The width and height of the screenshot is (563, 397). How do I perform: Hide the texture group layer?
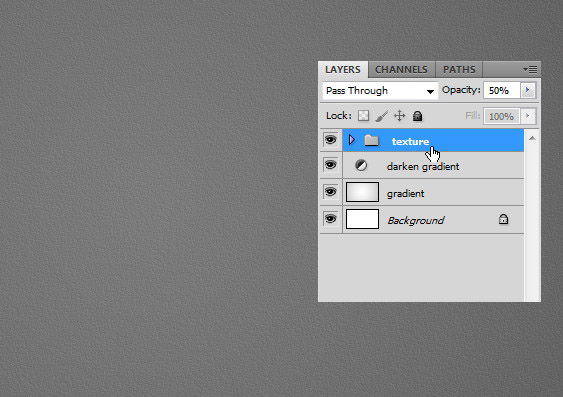[330, 139]
